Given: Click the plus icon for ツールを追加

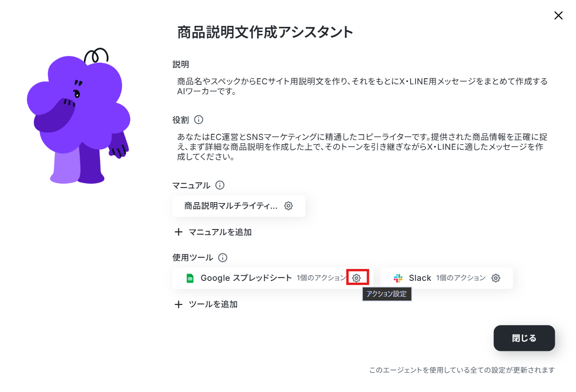Looking at the screenshot, I should click(178, 304).
